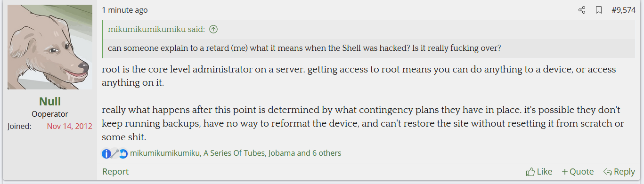Go to the quoted post by mikumikumikumiku
The width and height of the screenshot is (644, 184).
point(156,29)
